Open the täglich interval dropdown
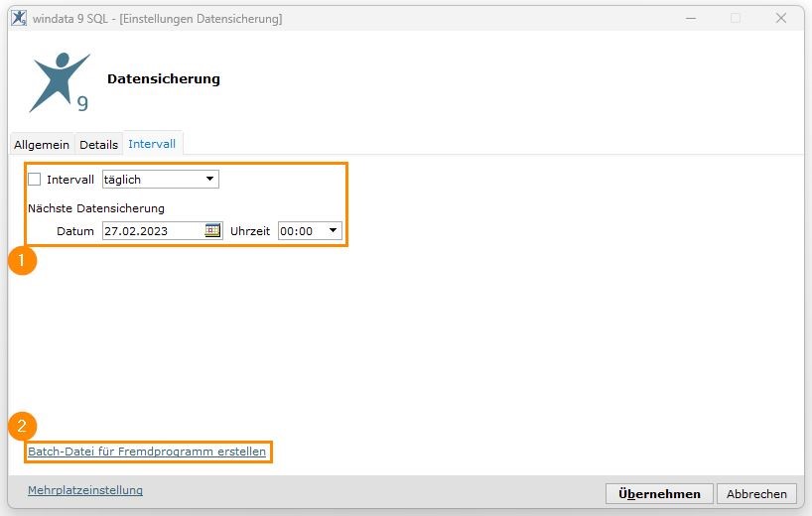 click(161, 179)
